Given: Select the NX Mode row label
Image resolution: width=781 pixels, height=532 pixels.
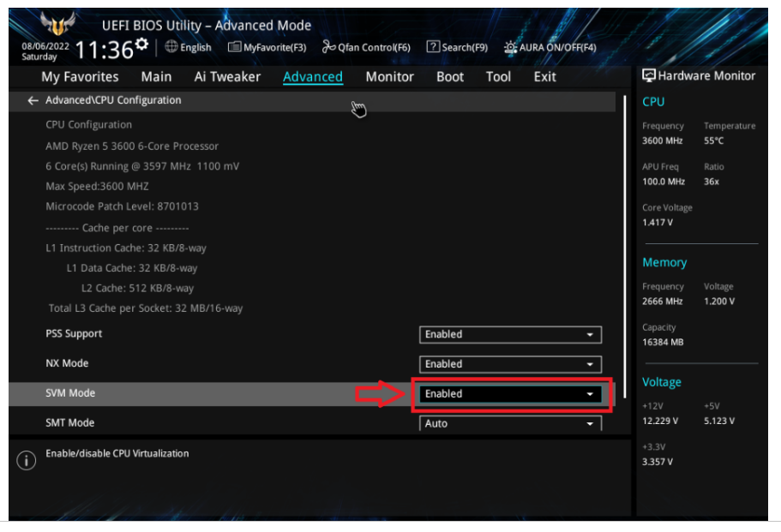Looking at the screenshot, I should tap(67, 363).
